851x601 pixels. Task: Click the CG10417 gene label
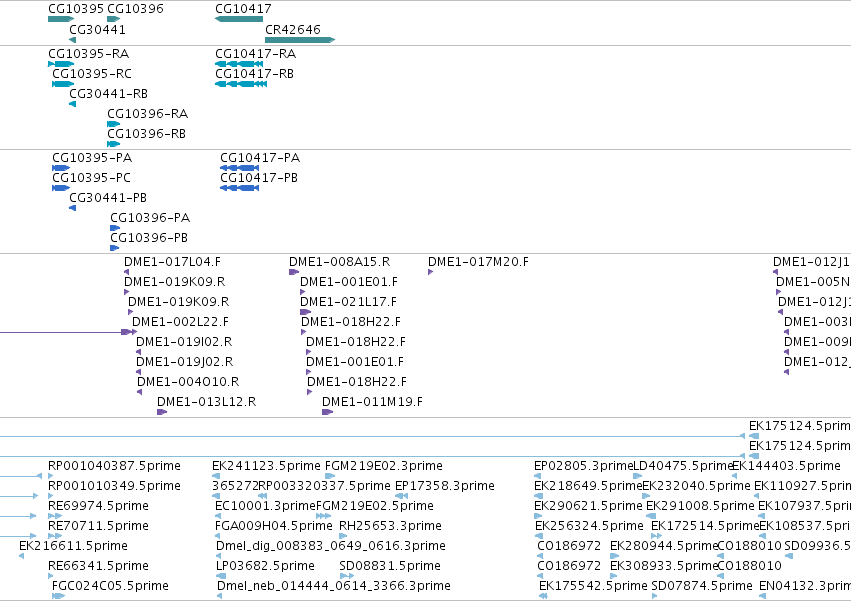(243, 9)
